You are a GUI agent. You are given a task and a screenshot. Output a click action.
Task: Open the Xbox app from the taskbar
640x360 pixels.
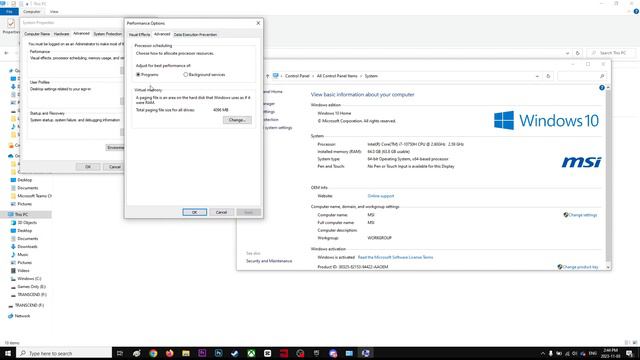[x=251, y=353]
